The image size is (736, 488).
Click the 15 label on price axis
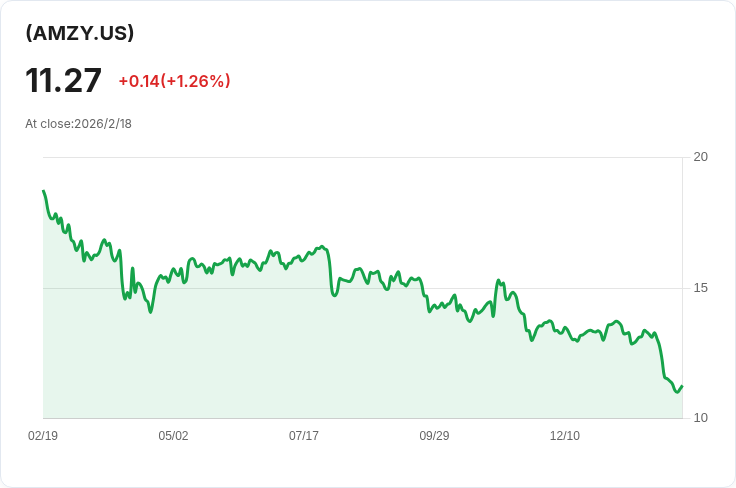pyautogui.click(x=700, y=288)
